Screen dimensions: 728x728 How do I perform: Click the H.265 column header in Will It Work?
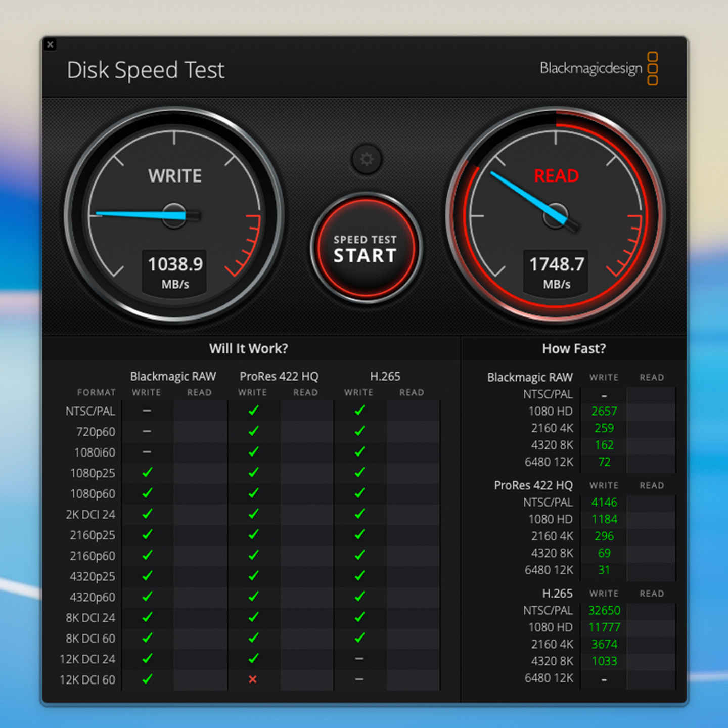coord(385,376)
